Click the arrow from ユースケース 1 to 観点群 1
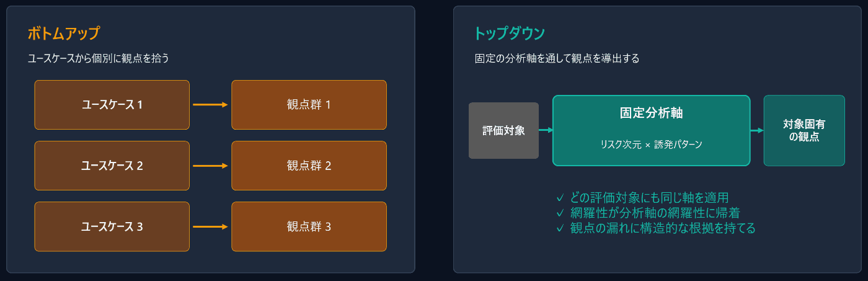Image resolution: width=868 pixels, height=281 pixels. pyautogui.click(x=211, y=105)
